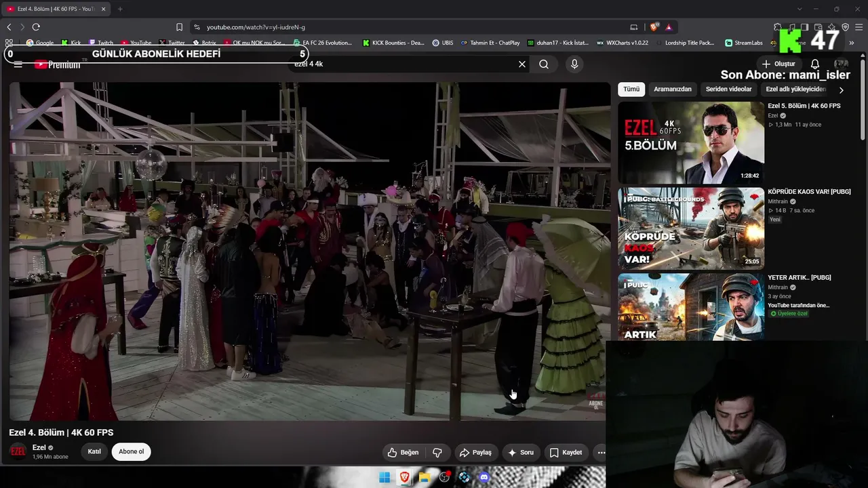Run search with the magnifier button
The width and height of the screenshot is (868, 488).
click(544, 64)
